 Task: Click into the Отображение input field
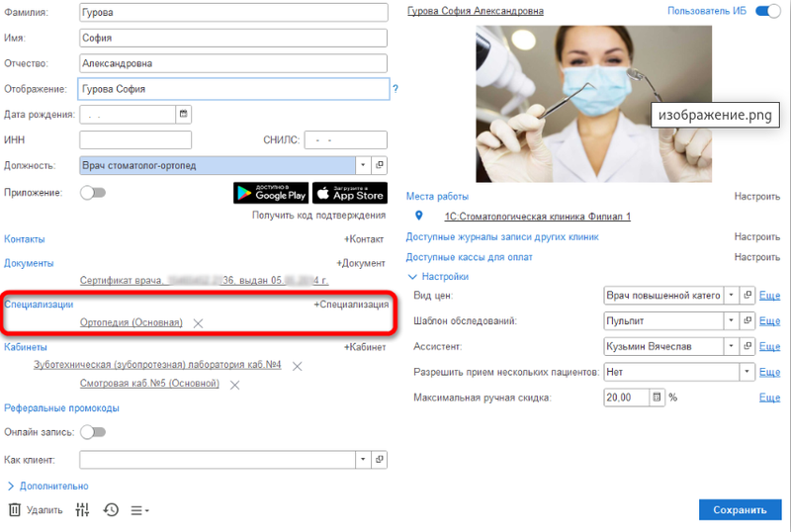(233, 89)
